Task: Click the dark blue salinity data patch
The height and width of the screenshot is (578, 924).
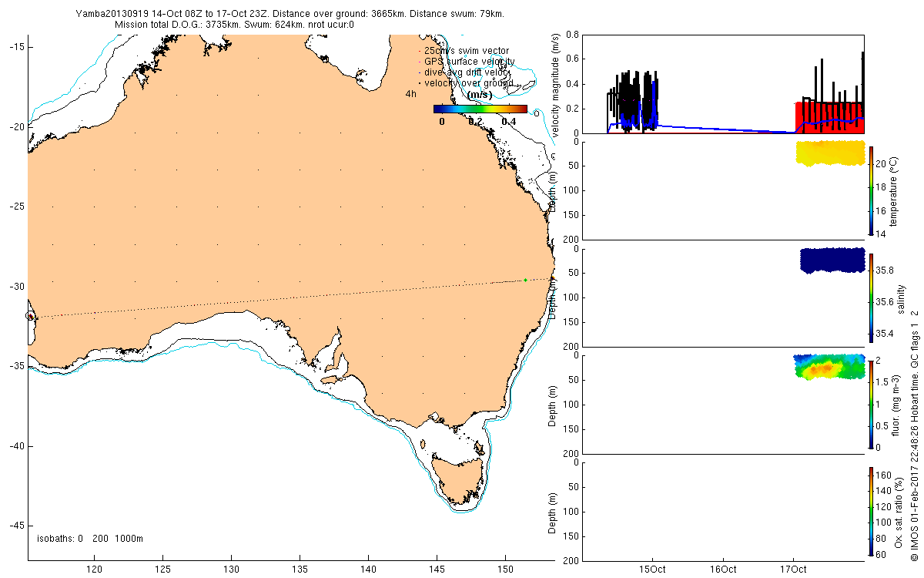Action: click(832, 260)
